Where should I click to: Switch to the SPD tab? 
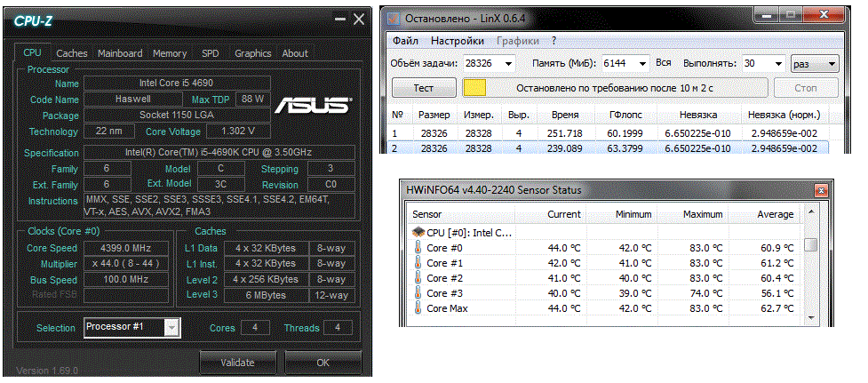point(211,53)
